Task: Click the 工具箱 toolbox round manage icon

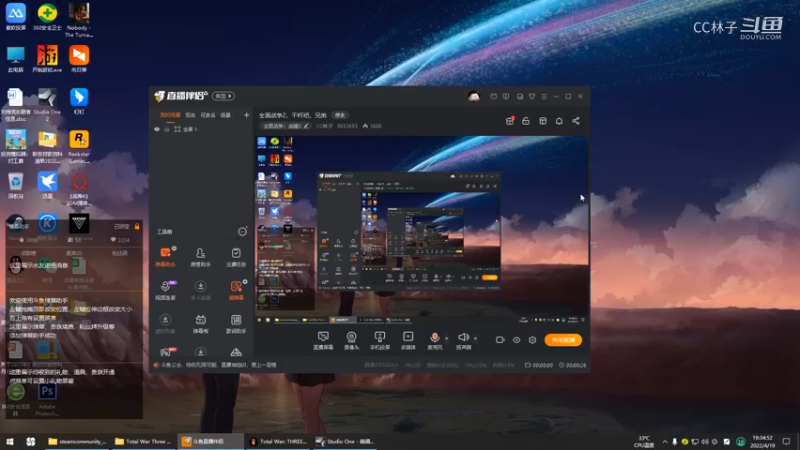Action: [x=242, y=232]
